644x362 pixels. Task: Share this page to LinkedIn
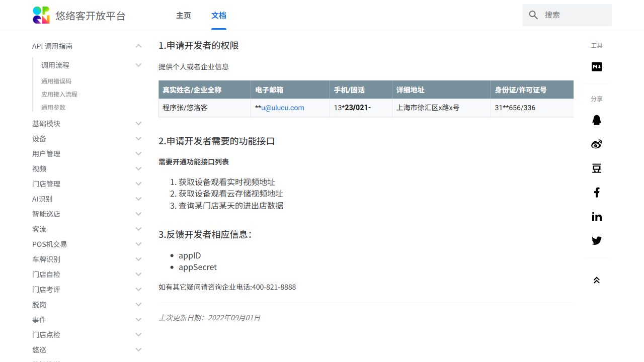coord(597,217)
